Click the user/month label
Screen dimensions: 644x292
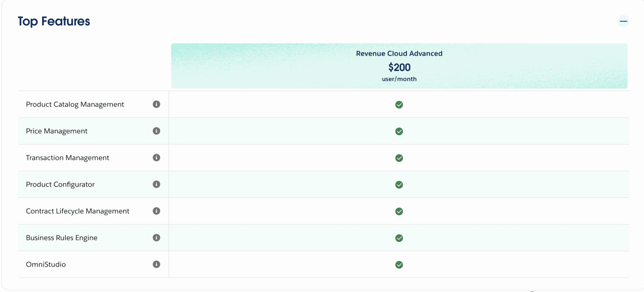[399, 79]
